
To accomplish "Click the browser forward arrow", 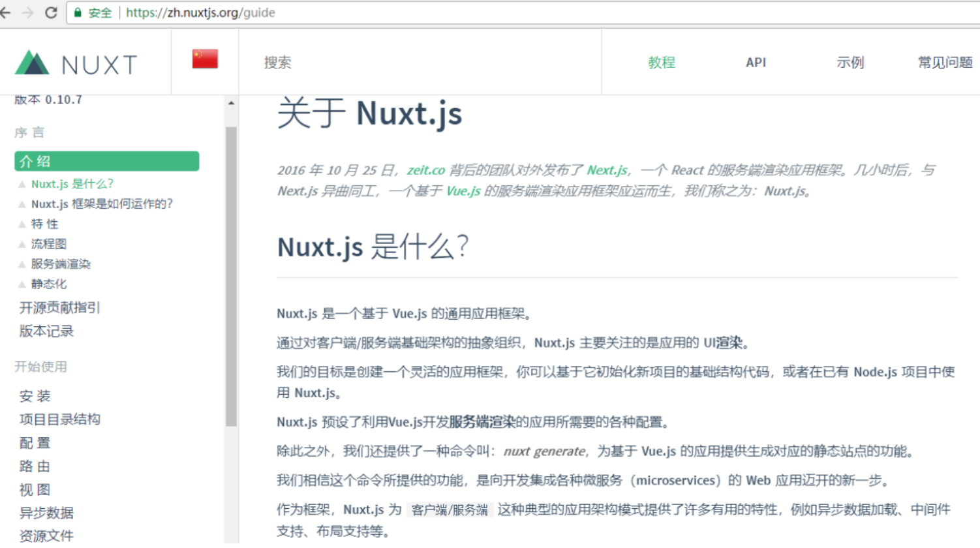I will 27,12.
